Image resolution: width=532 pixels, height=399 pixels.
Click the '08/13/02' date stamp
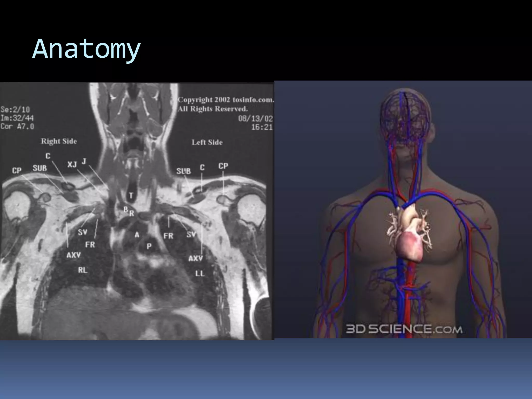pos(256,119)
